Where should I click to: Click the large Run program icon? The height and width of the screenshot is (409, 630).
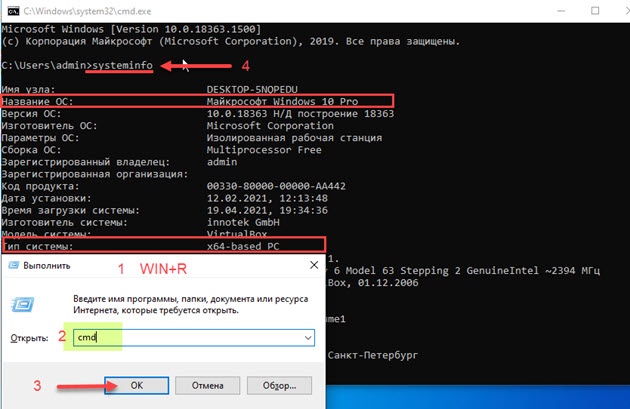[23, 305]
